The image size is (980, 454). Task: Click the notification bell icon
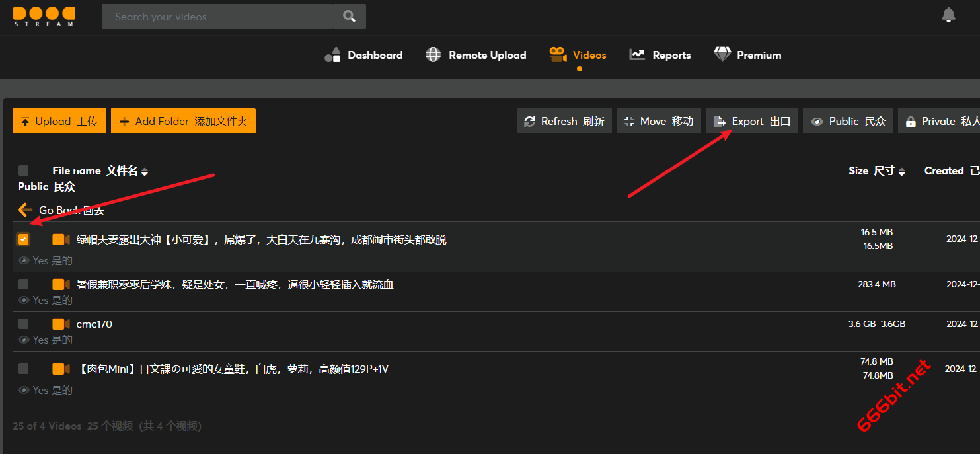[948, 15]
